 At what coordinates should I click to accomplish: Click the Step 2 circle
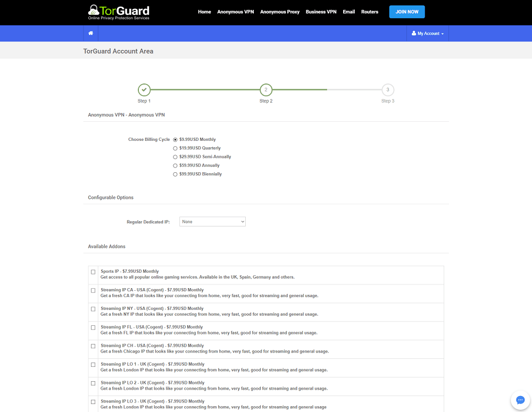pos(266,90)
